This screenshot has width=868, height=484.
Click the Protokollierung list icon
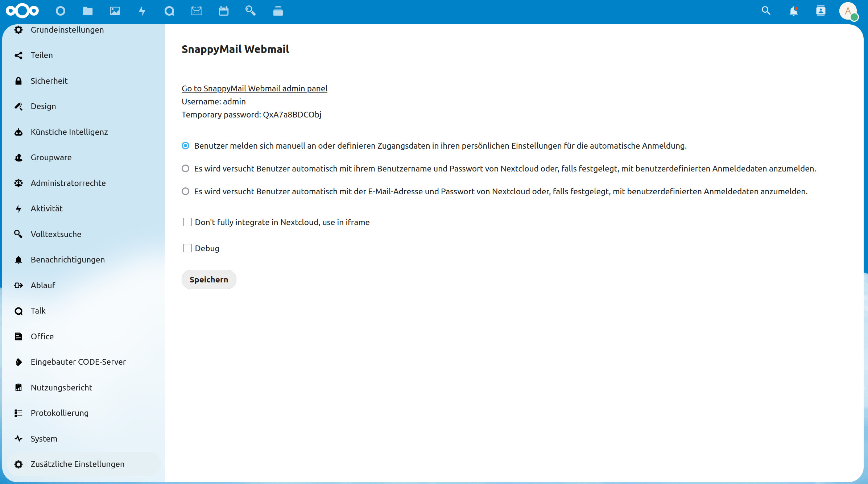[18, 413]
